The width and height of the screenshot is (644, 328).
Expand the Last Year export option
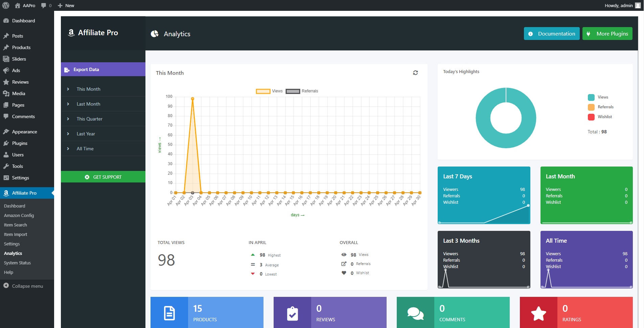pos(86,133)
